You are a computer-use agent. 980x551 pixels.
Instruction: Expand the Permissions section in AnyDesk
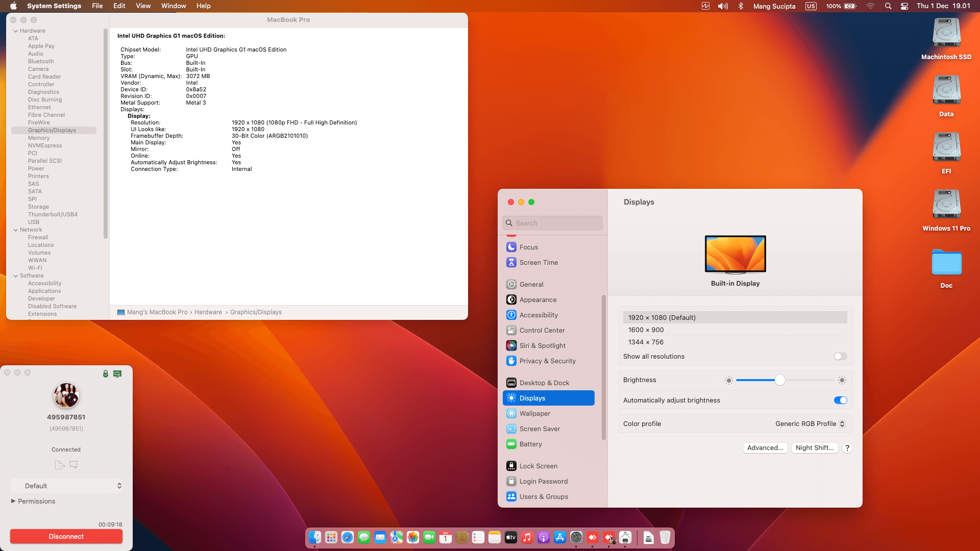13,501
